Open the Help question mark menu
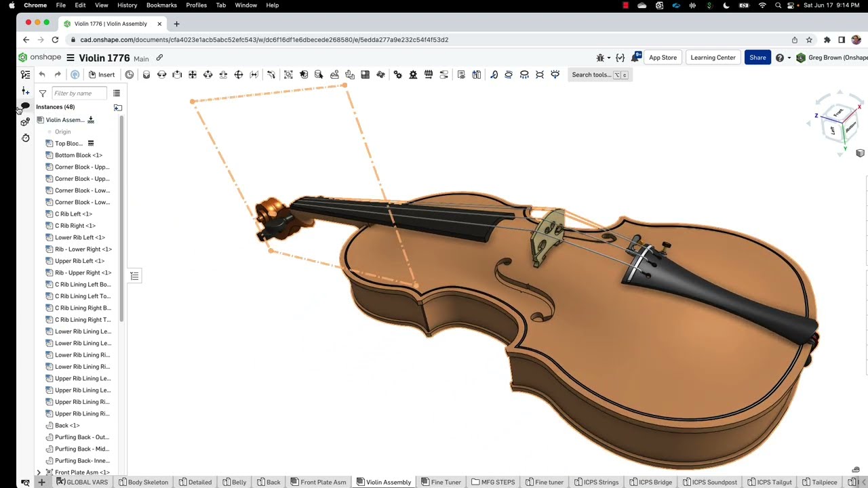This screenshot has height=488, width=868. click(x=783, y=58)
